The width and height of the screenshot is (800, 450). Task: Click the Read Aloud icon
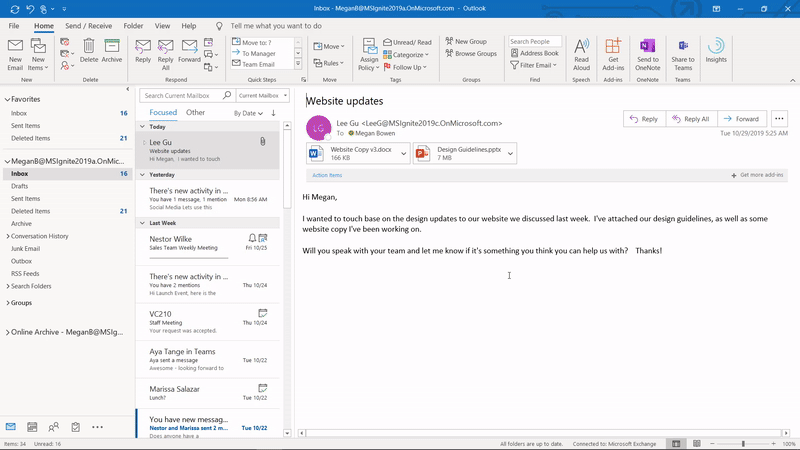click(581, 50)
